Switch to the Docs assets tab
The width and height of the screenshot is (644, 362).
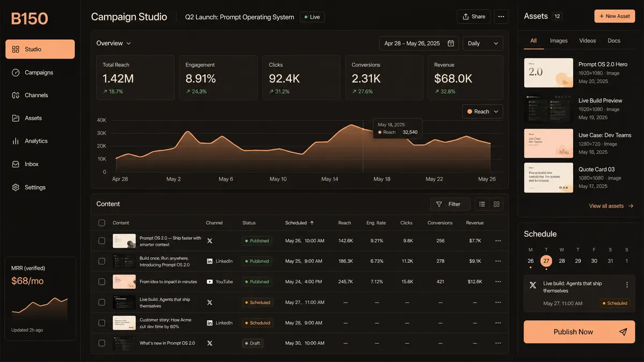point(614,41)
